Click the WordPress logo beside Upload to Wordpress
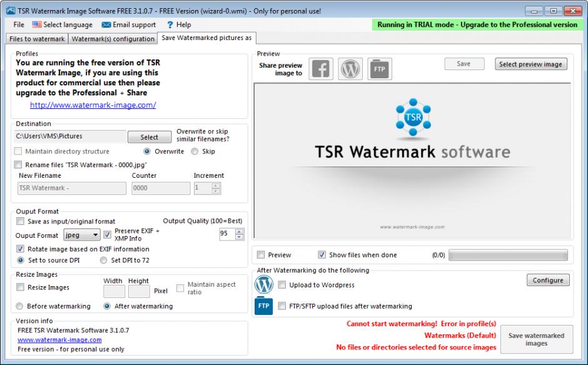Screen dimensions: 588x365 [264, 285]
